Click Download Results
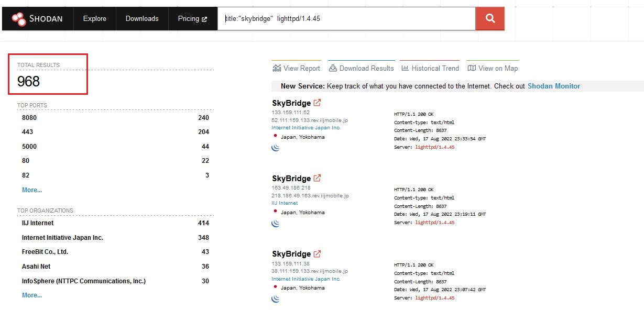Viewport: 644px width, 310px height. pos(362,68)
